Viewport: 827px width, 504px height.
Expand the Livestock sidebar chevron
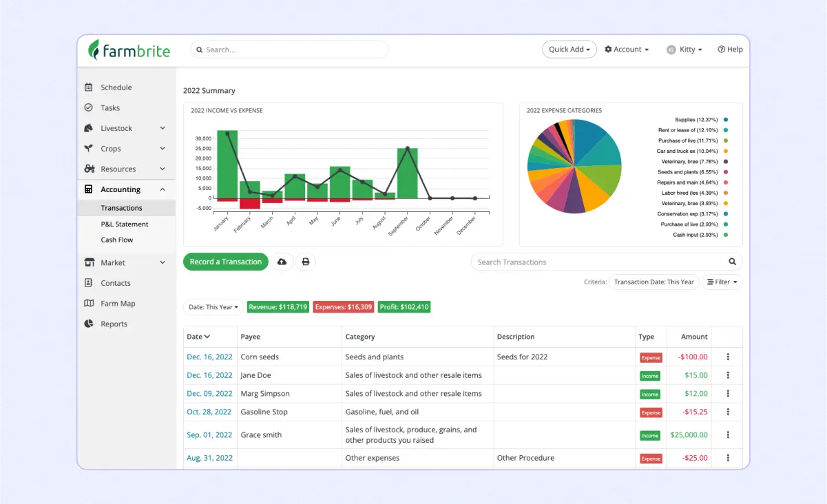(x=163, y=128)
